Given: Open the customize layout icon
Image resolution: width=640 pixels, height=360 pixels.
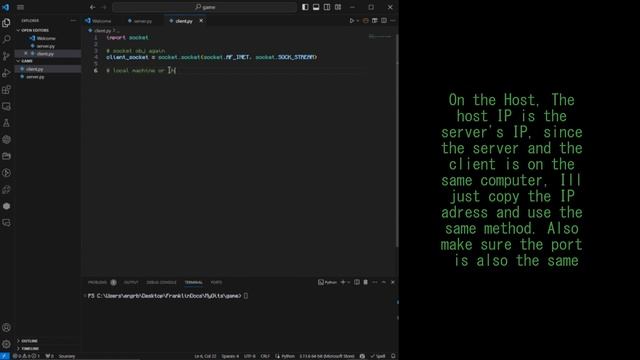Looking at the screenshot, I should (x=338, y=7).
